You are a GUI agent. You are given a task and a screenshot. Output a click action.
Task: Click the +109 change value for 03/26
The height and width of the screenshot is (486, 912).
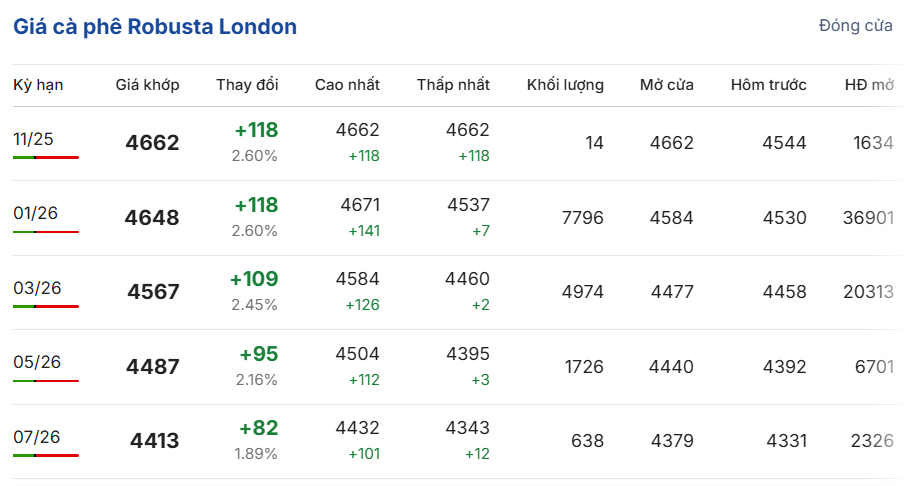point(254,279)
